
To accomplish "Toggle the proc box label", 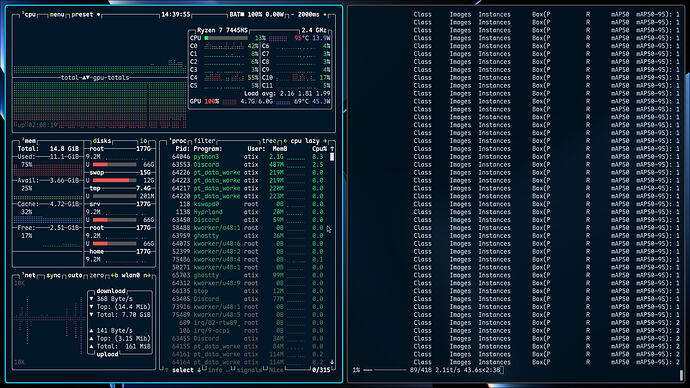I will (179, 141).
